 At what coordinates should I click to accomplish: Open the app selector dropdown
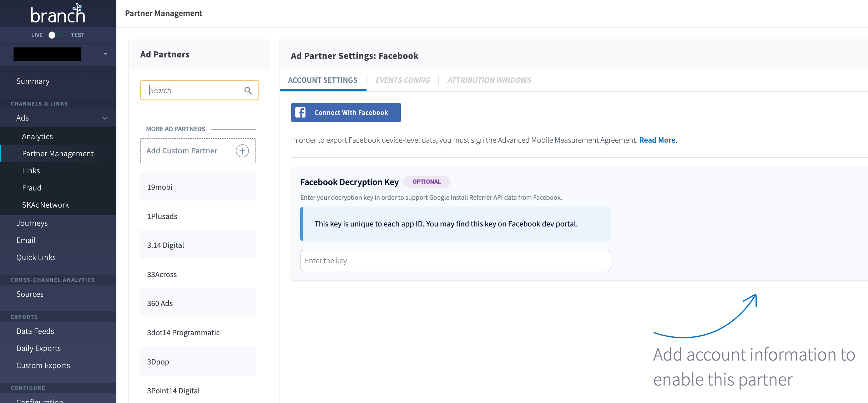105,54
